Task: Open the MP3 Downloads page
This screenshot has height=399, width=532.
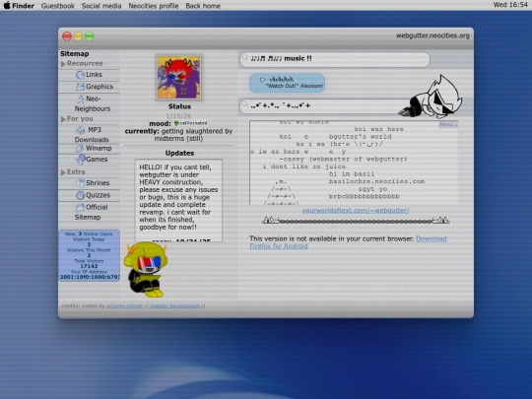Action: point(92,134)
